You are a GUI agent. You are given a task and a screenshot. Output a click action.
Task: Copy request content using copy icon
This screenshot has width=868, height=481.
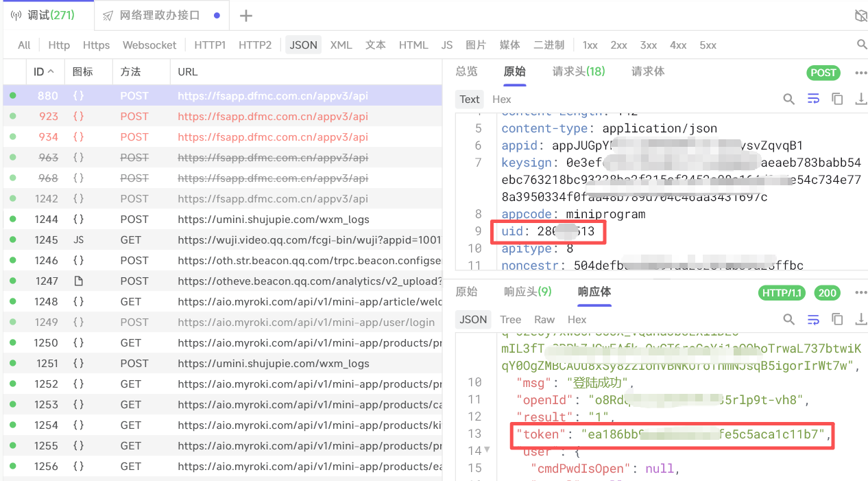[837, 99]
